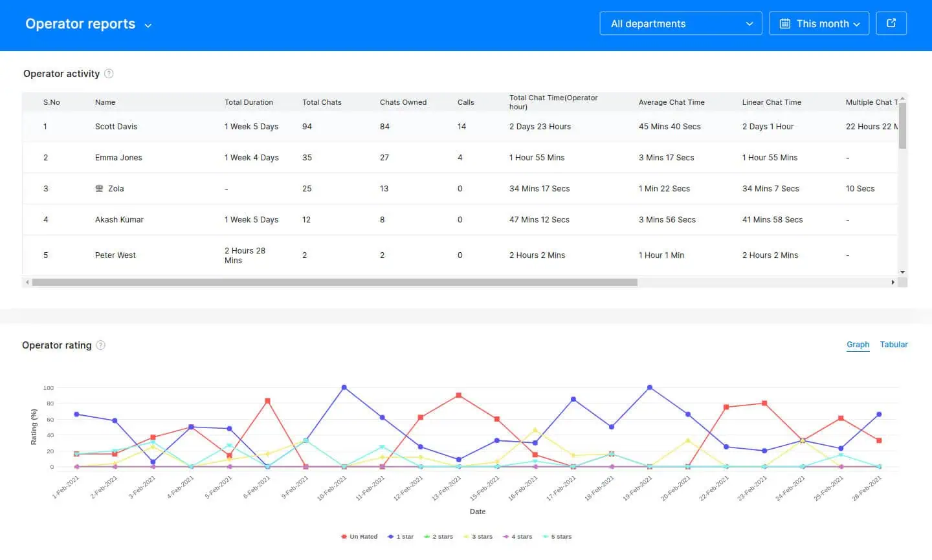Click calendar icon in This month button
932x560 pixels.
tap(784, 24)
